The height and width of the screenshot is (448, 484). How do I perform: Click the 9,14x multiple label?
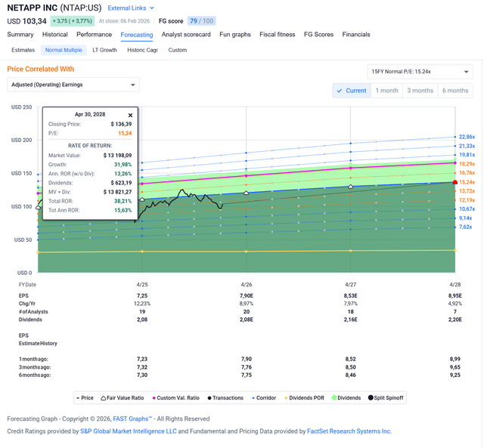click(465, 218)
